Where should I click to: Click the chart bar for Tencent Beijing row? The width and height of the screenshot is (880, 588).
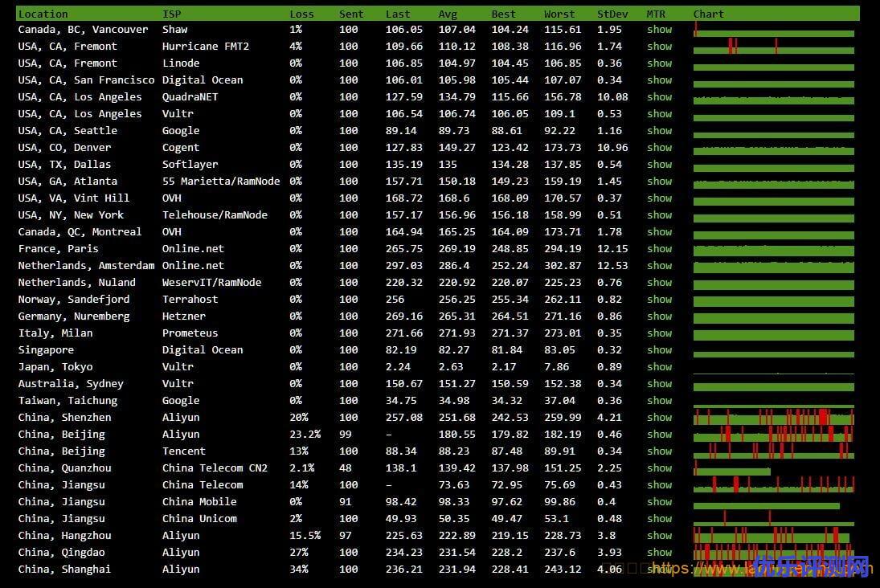(773, 451)
